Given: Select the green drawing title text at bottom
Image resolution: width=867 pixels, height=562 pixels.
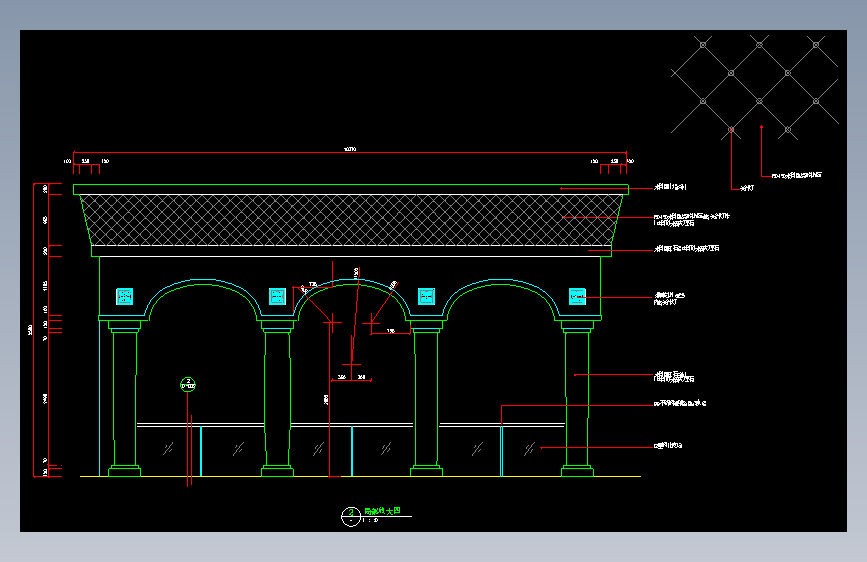Looking at the screenshot, I should (x=382, y=511).
